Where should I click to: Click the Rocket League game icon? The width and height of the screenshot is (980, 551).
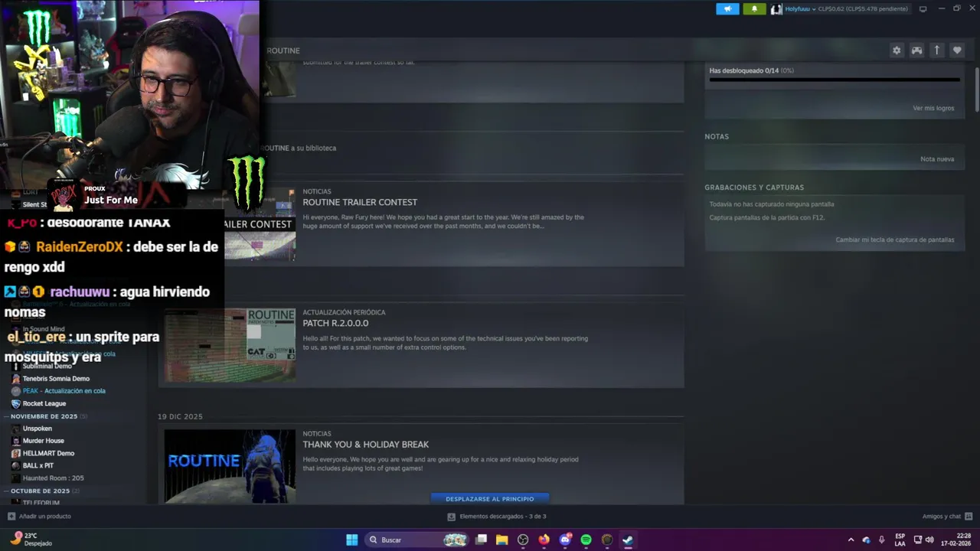click(16, 403)
